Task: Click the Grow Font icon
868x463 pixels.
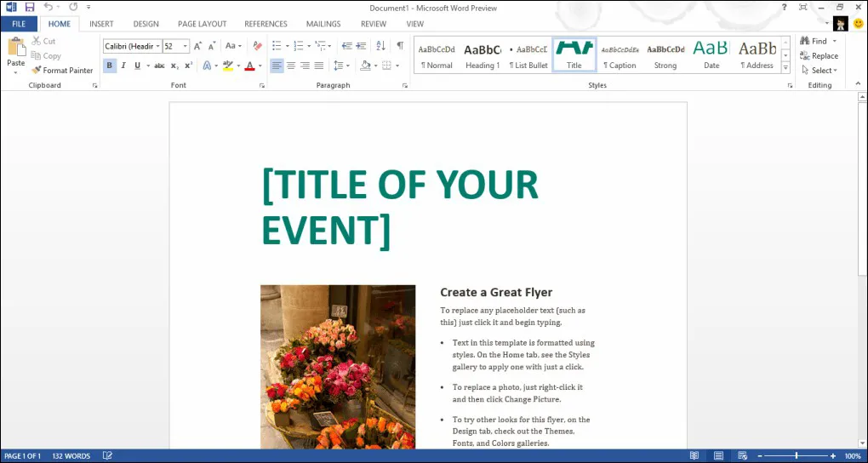Action: pyautogui.click(x=197, y=46)
